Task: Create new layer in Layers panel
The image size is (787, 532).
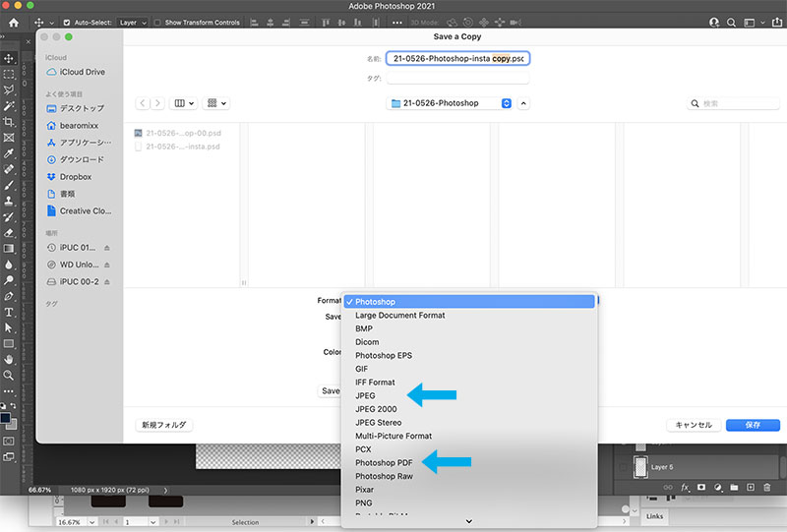Action: coord(751,487)
